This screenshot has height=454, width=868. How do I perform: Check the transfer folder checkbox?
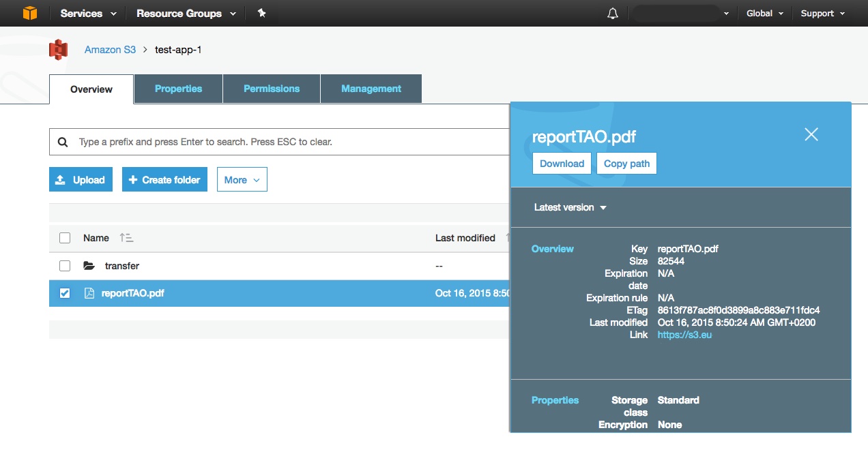tap(65, 266)
